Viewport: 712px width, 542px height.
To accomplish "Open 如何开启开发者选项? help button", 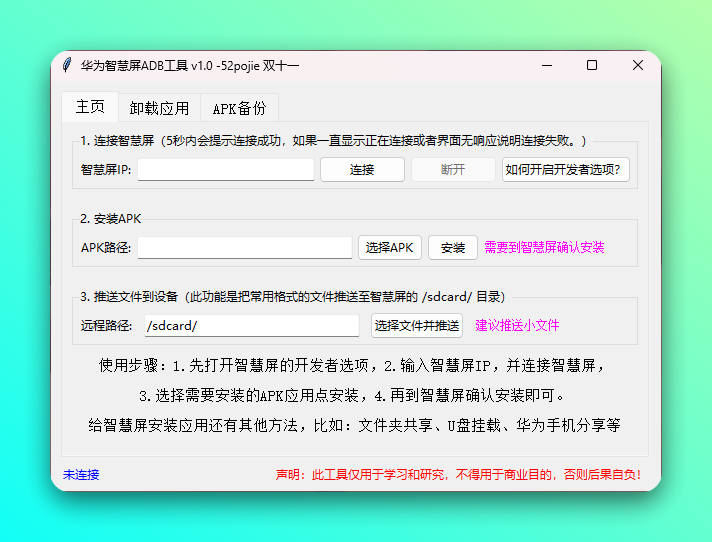I will (x=565, y=169).
